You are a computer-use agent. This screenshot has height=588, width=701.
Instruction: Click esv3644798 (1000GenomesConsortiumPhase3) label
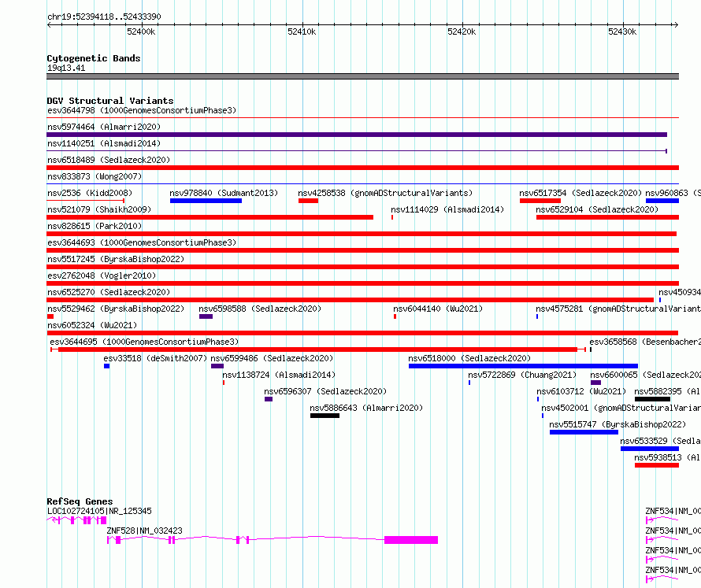point(142,110)
